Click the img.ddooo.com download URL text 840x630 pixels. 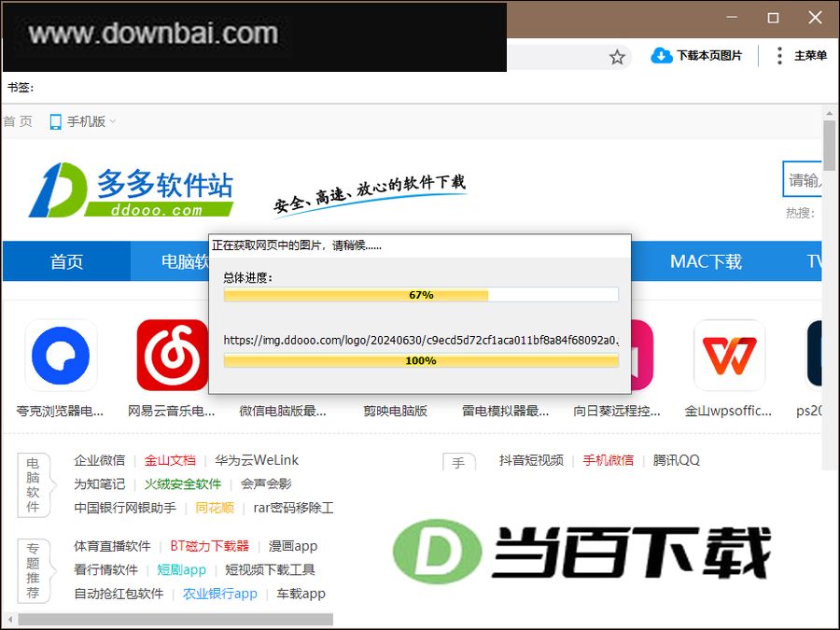coord(421,340)
